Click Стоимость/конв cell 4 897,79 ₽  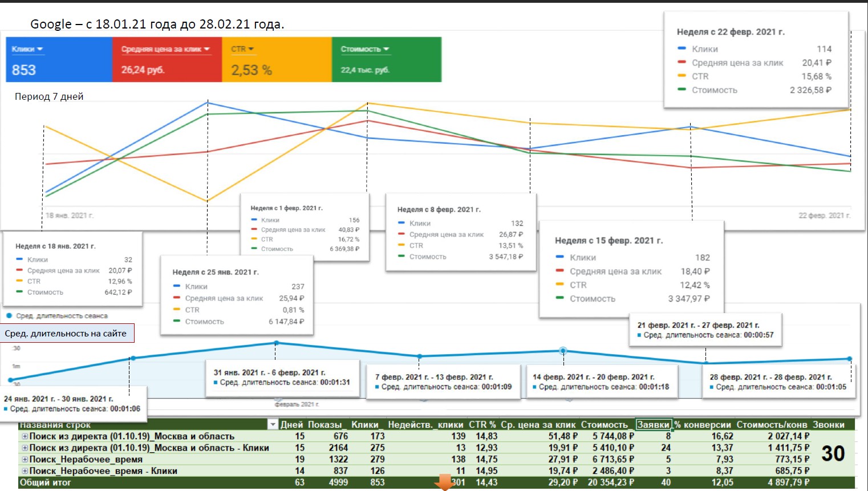[788, 482]
